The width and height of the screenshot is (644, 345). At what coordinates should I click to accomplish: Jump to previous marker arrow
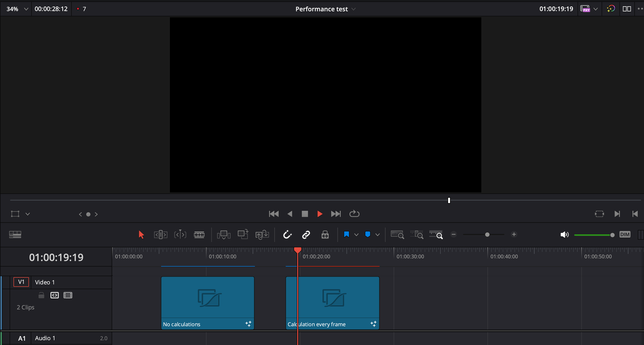[80, 214]
